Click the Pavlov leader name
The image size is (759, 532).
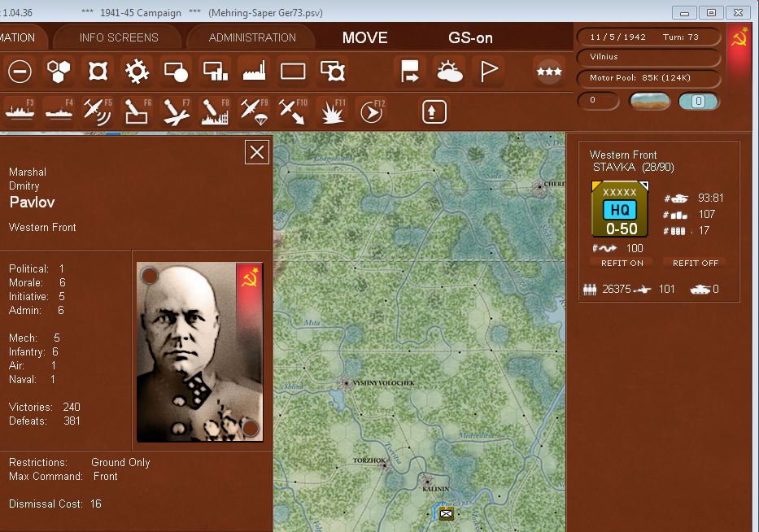pos(32,202)
